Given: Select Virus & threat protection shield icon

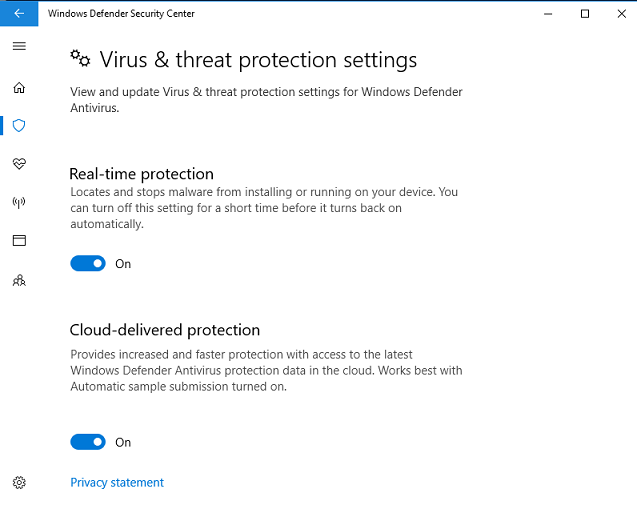Looking at the screenshot, I should pos(19,126).
